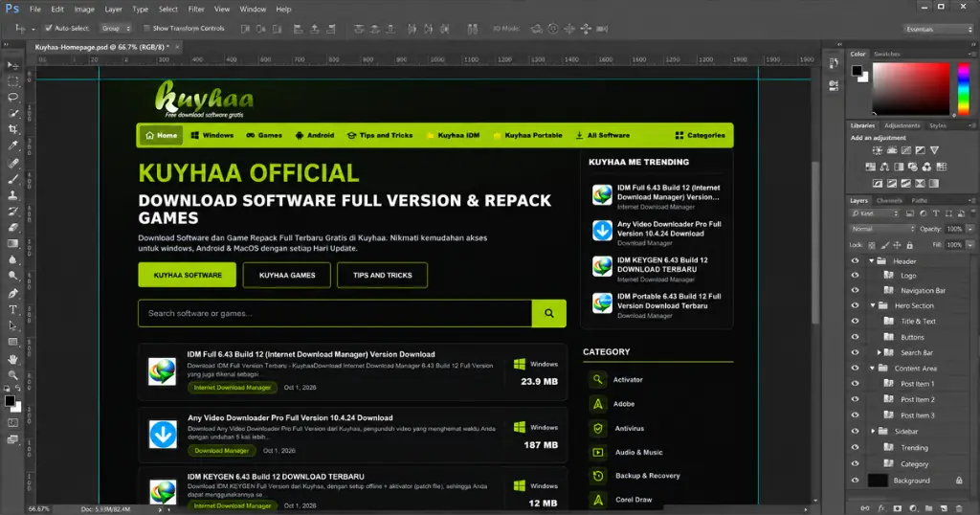This screenshot has height=515, width=980.
Task: Switch to the Swatches tab
Action: (886, 55)
